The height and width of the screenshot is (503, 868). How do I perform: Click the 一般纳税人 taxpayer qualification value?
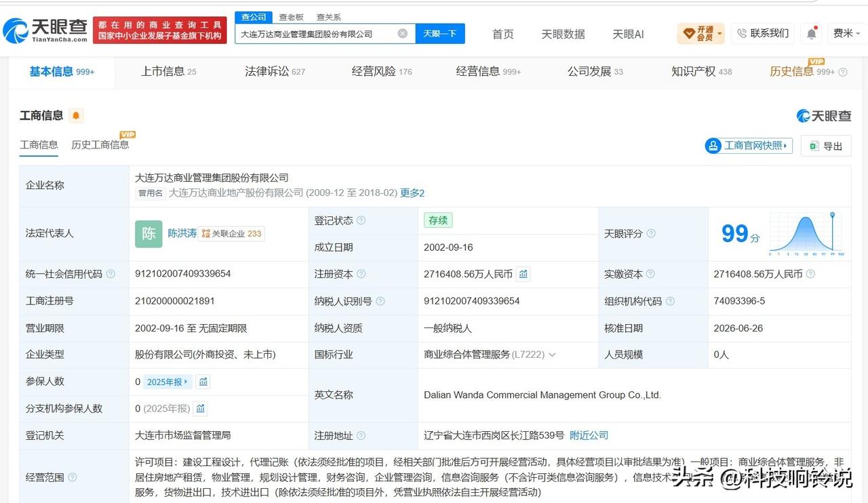[x=448, y=328]
